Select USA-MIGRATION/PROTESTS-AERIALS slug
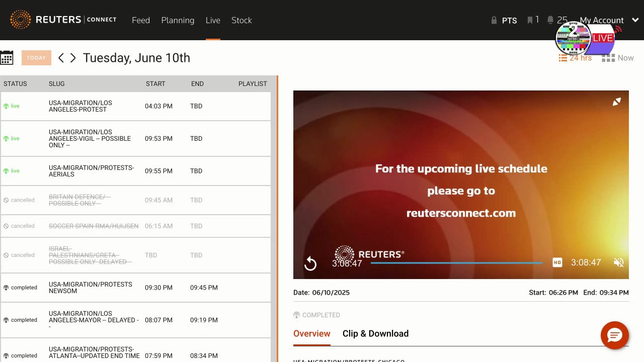 tap(92, 171)
